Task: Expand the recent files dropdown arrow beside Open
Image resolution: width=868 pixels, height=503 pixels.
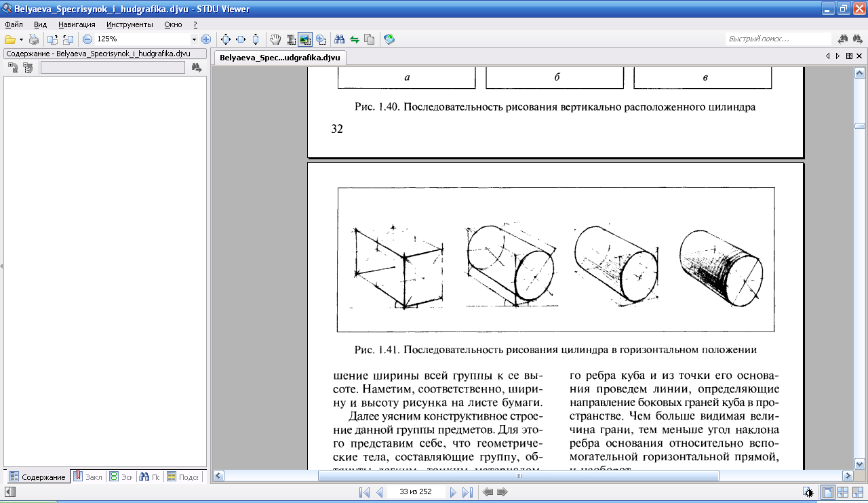Action: 21,39
